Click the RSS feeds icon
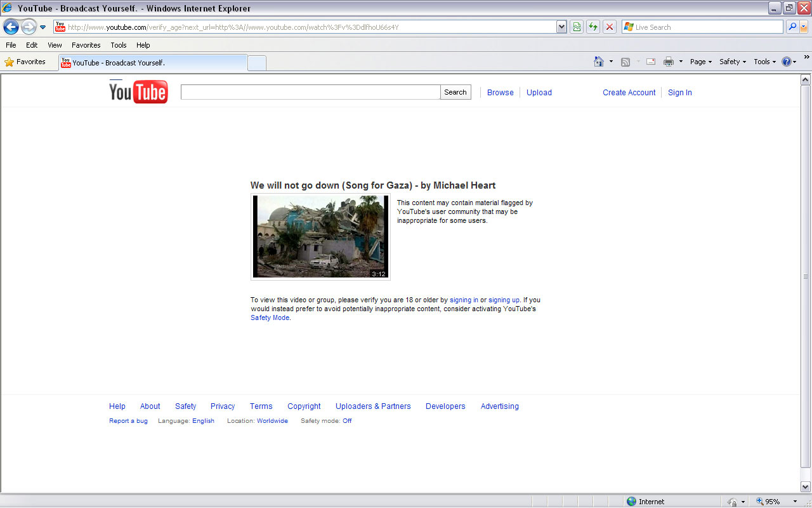 coord(625,62)
